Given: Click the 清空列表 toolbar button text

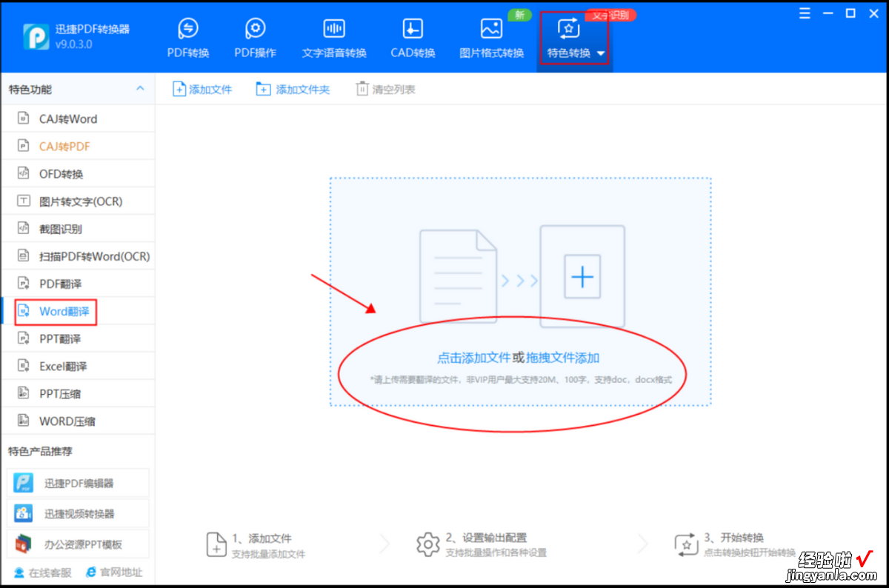Looking at the screenshot, I should pyautogui.click(x=393, y=89).
